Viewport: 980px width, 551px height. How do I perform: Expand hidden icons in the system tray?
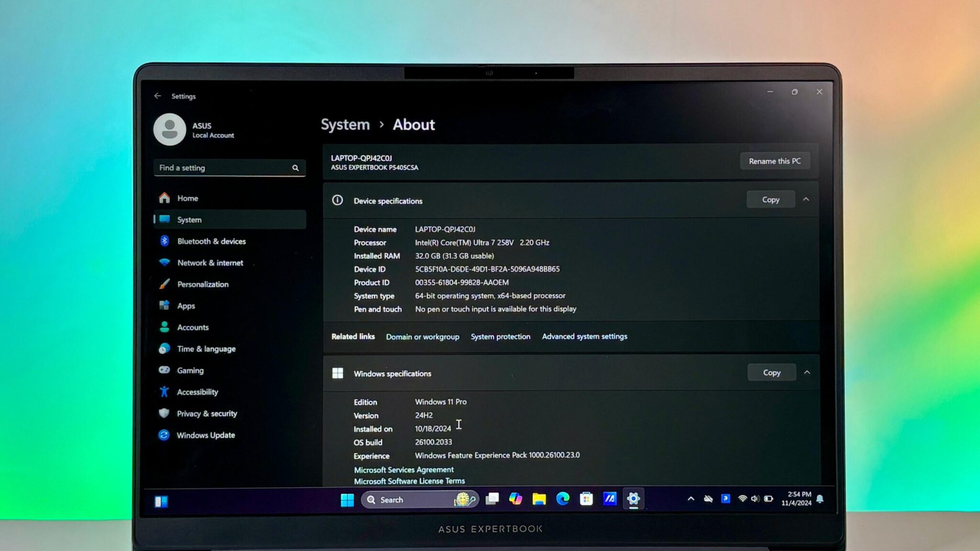pyautogui.click(x=691, y=499)
